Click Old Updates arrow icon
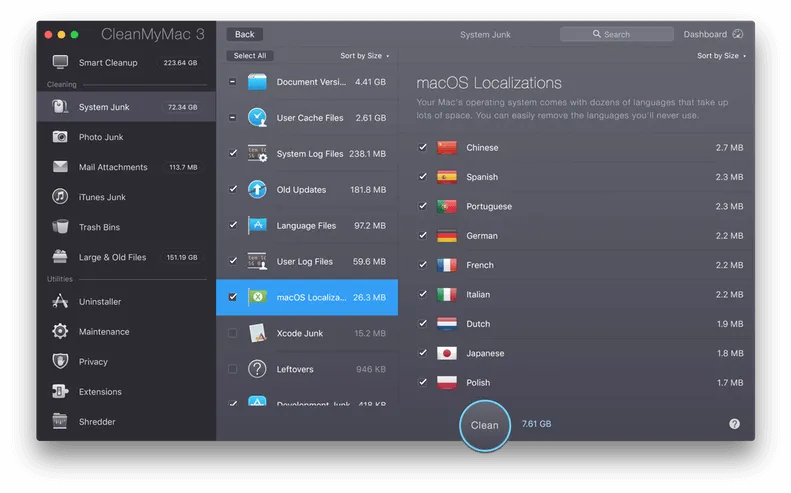 click(x=257, y=189)
